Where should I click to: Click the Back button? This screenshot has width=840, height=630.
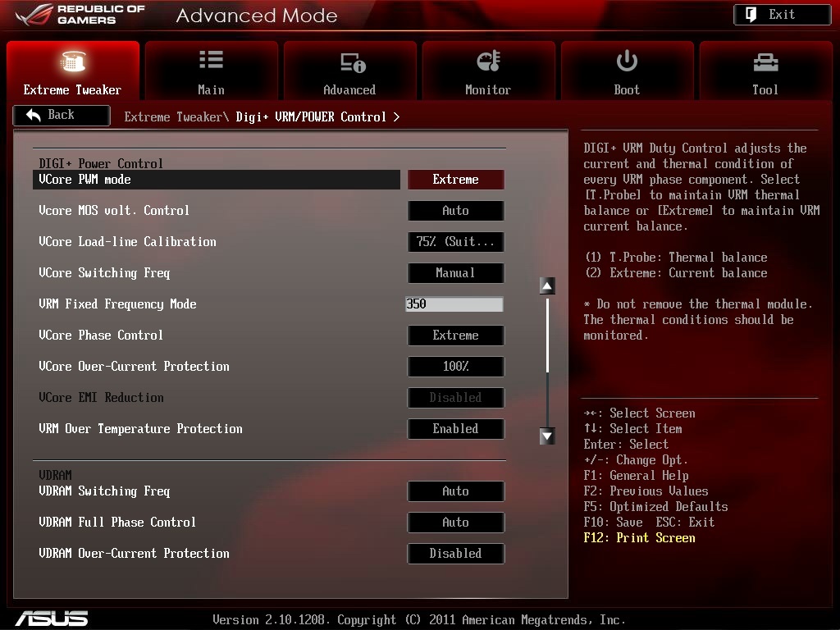62,115
